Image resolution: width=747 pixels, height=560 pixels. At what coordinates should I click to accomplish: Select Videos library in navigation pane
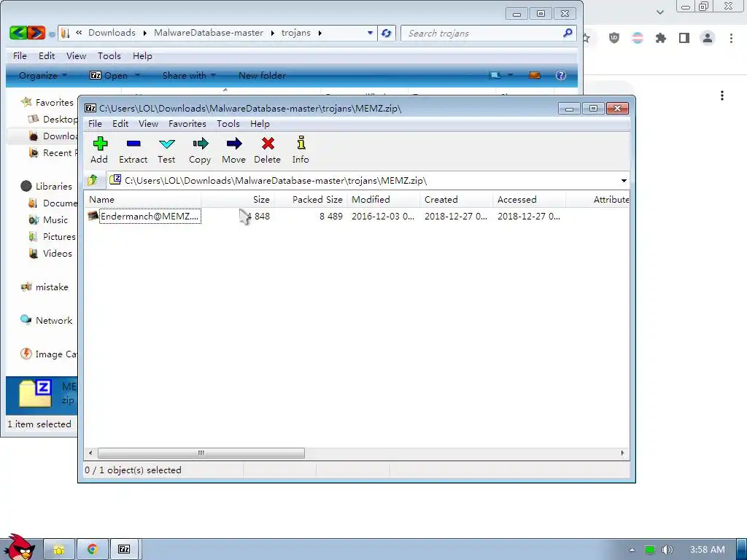(x=50, y=253)
